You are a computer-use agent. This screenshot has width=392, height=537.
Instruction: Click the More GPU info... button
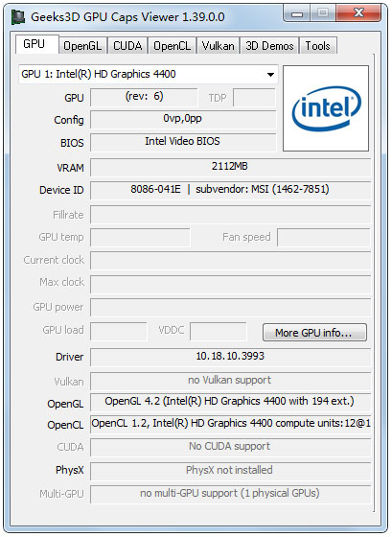point(314,333)
